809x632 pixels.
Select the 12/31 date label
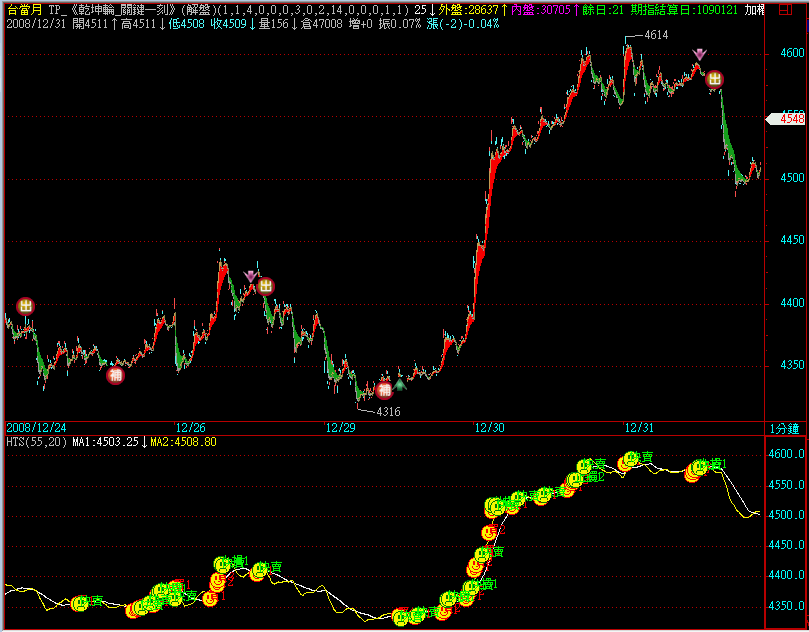(639, 428)
